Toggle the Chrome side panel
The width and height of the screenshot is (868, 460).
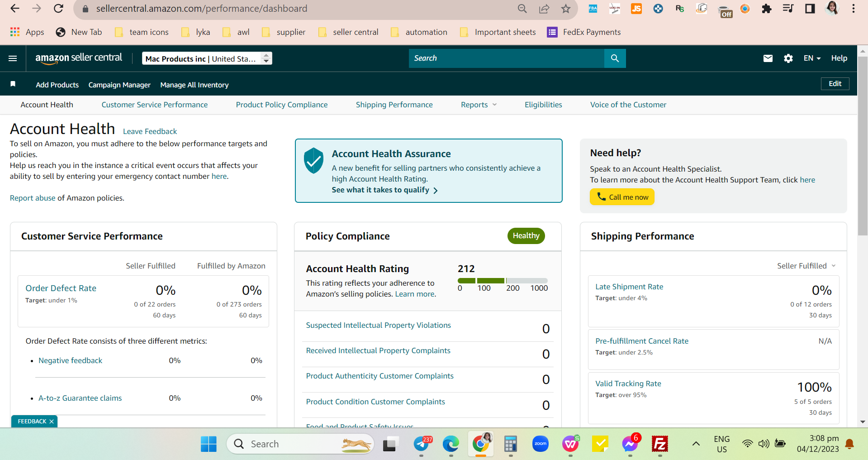(x=810, y=9)
